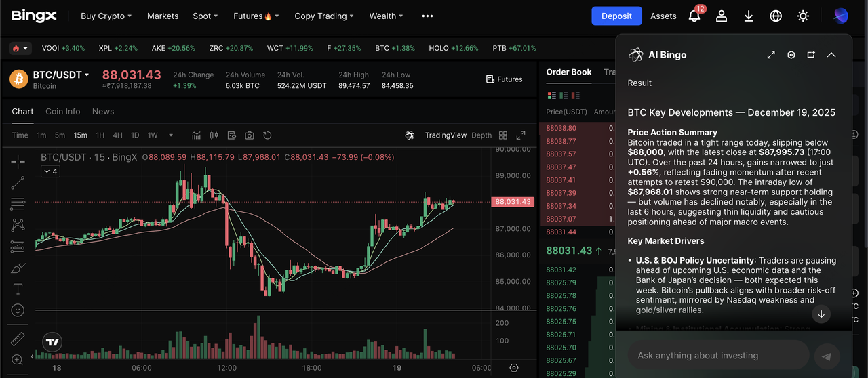Select the trend line drawing tool

(x=18, y=182)
